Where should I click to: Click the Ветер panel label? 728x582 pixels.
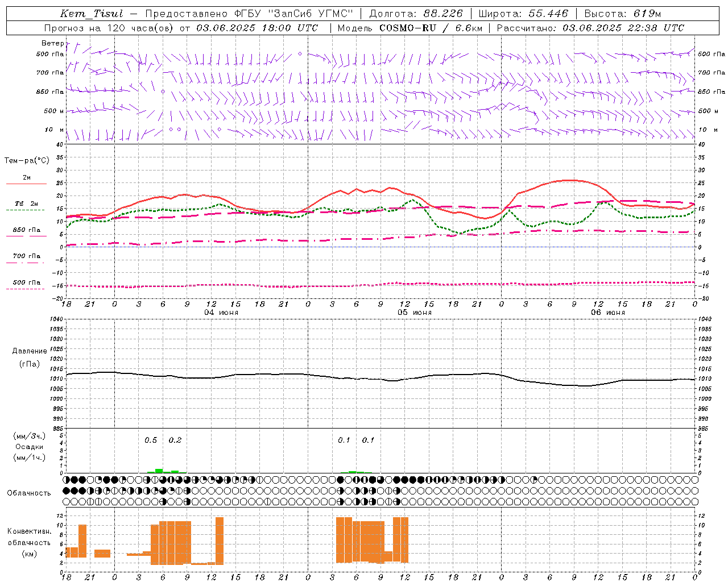pyautogui.click(x=52, y=43)
